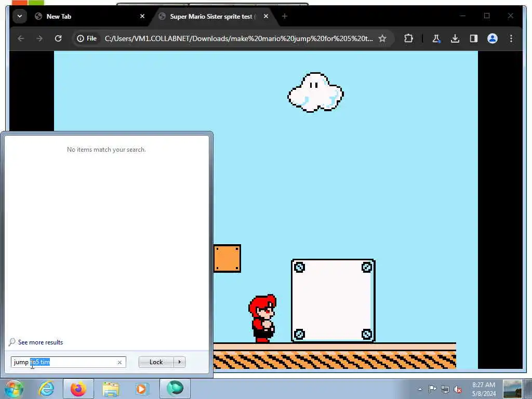Viewport: 532px width, 399px height.
Task: Click the Start menu search box
Action: pyautogui.click(x=68, y=362)
